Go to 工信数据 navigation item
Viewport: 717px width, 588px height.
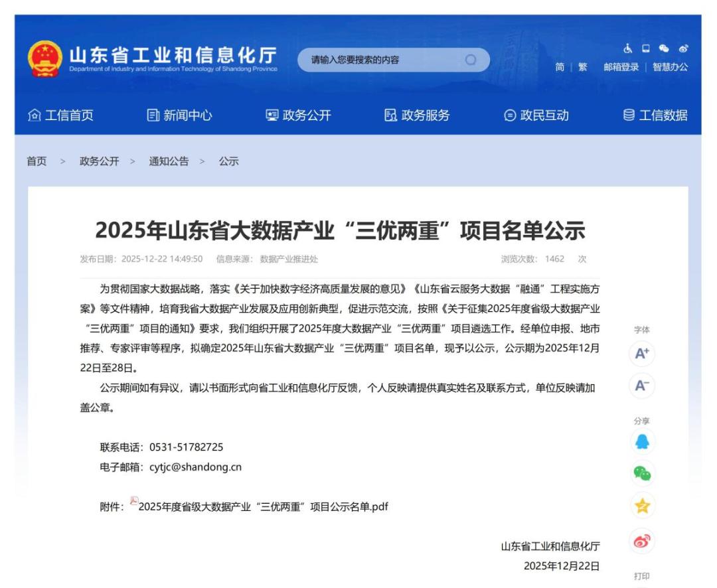pyautogui.click(x=655, y=115)
